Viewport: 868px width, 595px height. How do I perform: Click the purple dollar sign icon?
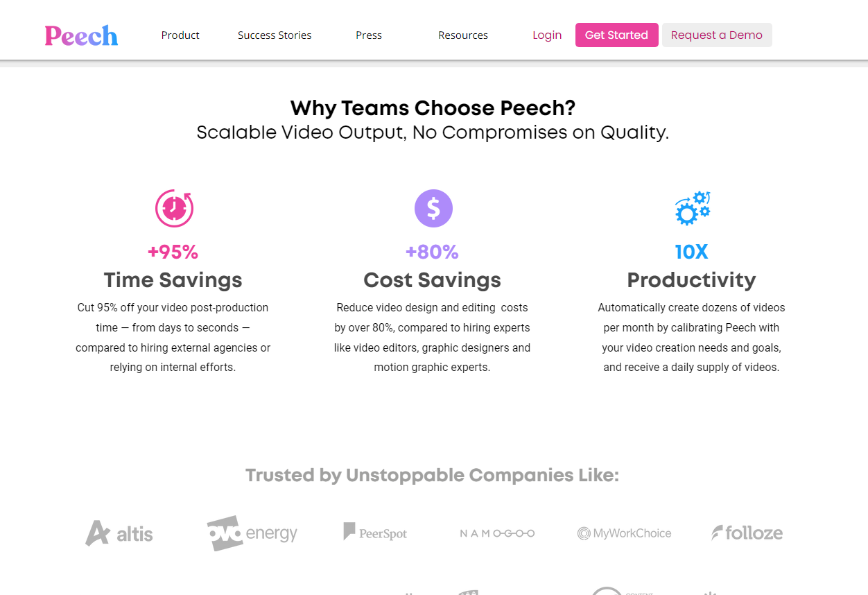[x=433, y=208]
